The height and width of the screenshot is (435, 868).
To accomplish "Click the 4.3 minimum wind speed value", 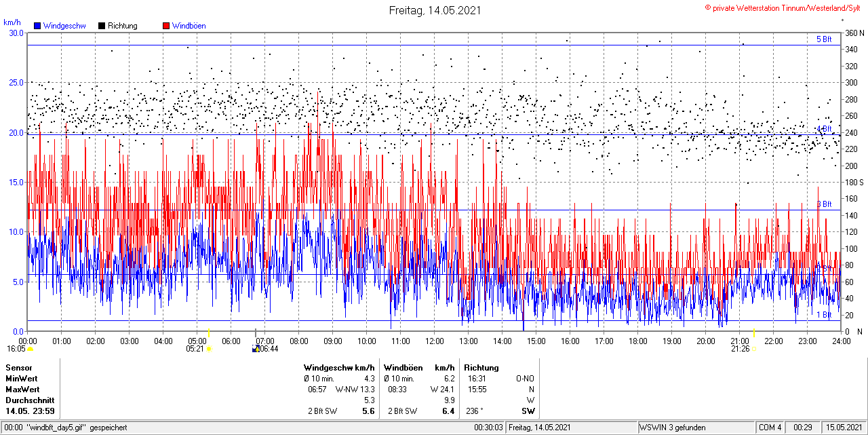I will (x=370, y=379).
